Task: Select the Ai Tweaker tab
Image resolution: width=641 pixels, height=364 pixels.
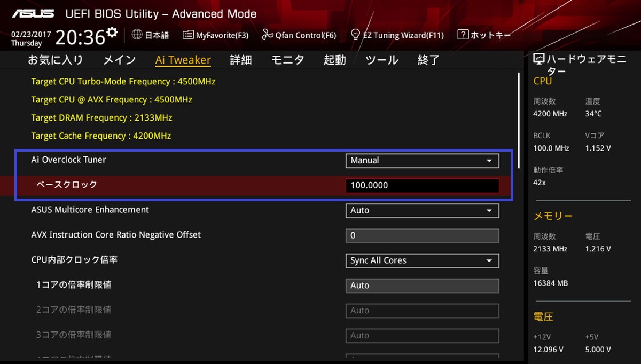Action: click(x=183, y=60)
